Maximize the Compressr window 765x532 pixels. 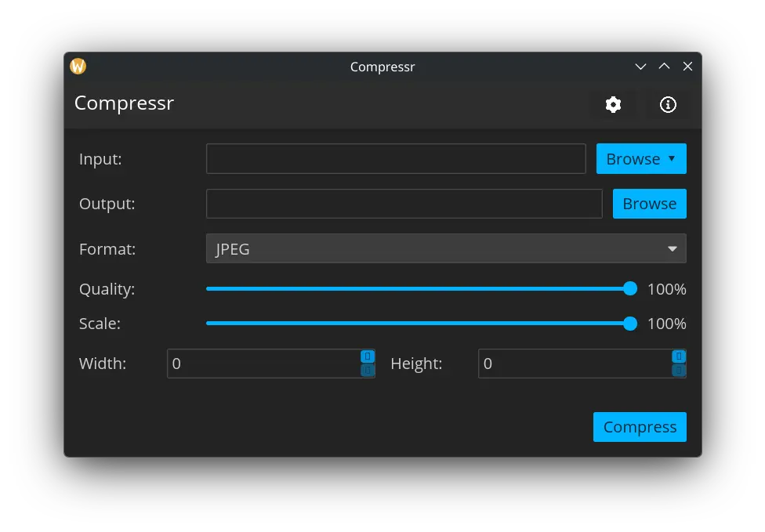pyautogui.click(x=664, y=67)
